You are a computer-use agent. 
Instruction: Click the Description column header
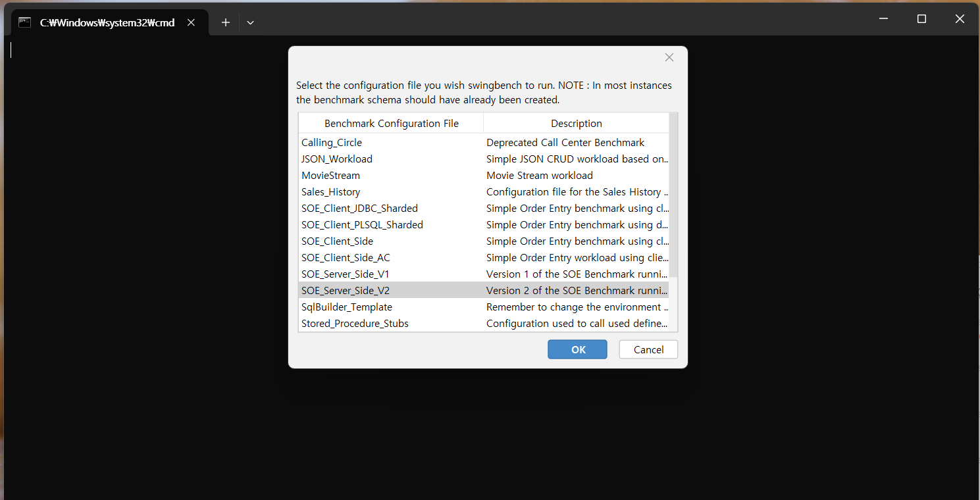click(576, 123)
